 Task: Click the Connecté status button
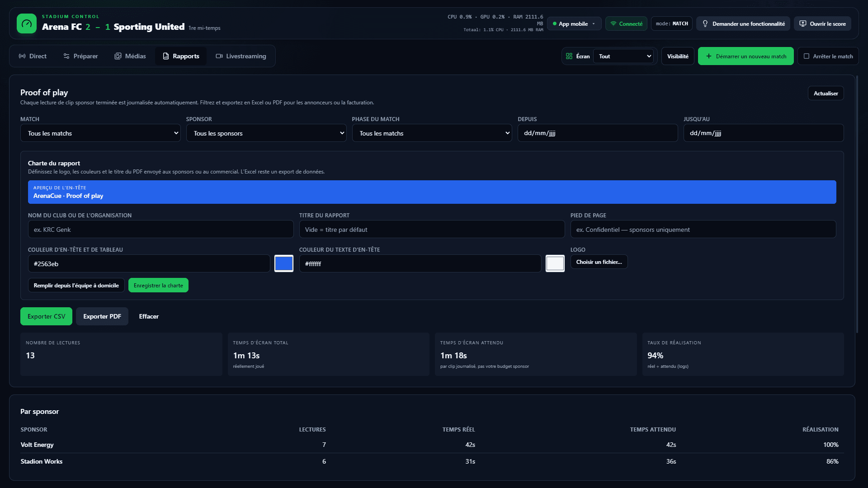pos(626,23)
